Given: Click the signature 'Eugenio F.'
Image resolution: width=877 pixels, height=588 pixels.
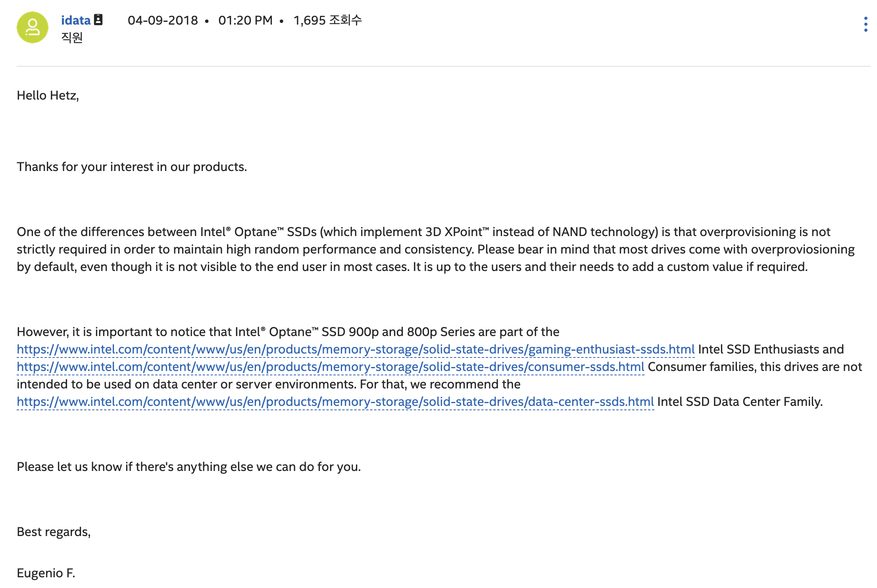Looking at the screenshot, I should [x=46, y=573].
